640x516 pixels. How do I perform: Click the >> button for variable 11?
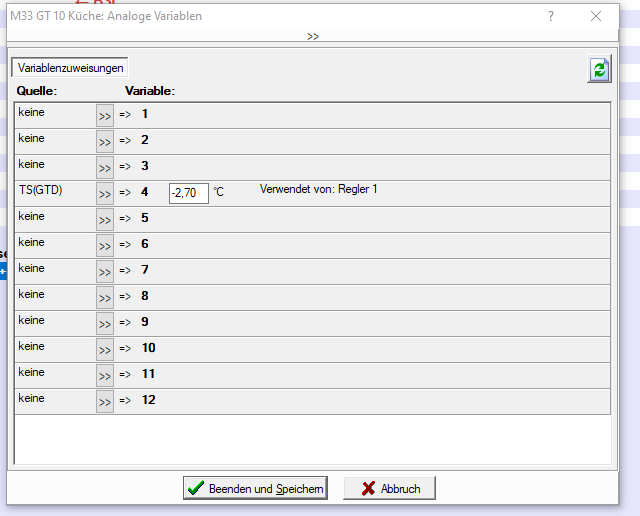tap(105, 375)
